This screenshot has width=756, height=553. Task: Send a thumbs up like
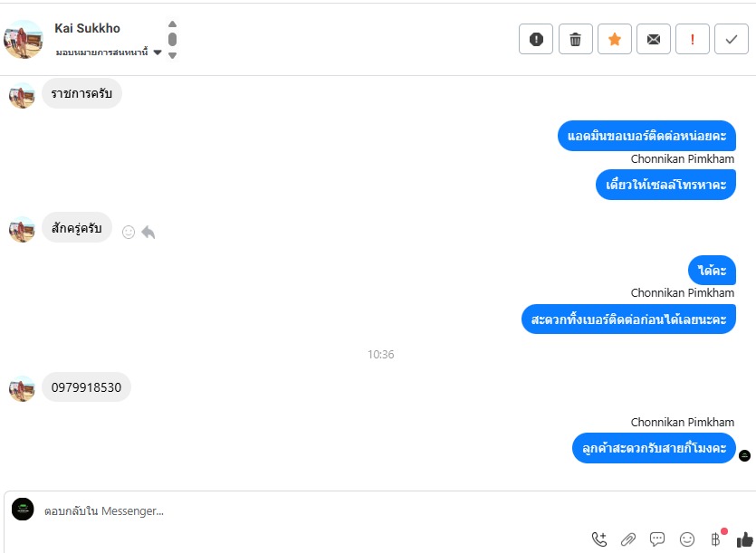click(745, 539)
